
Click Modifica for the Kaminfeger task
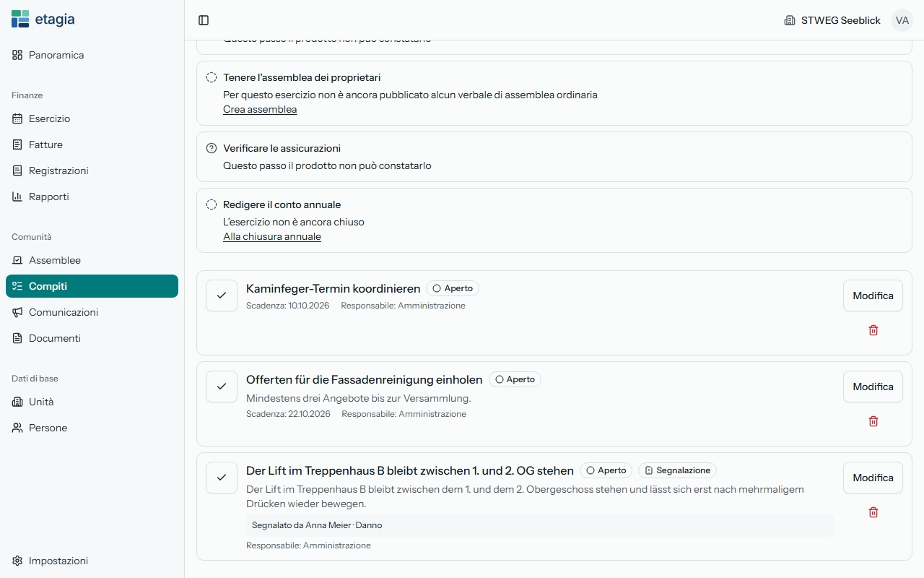pos(873,296)
